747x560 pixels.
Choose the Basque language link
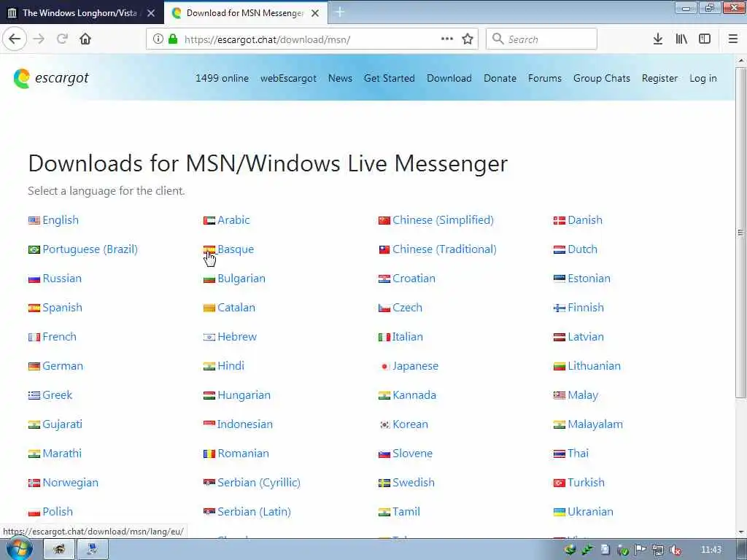[236, 249]
